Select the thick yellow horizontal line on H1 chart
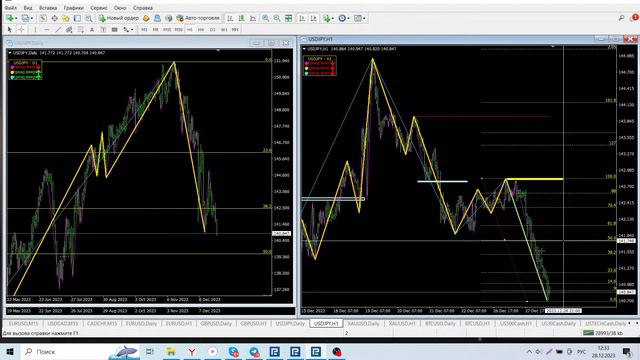Viewport: 640px width, 360px height. tap(535, 179)
